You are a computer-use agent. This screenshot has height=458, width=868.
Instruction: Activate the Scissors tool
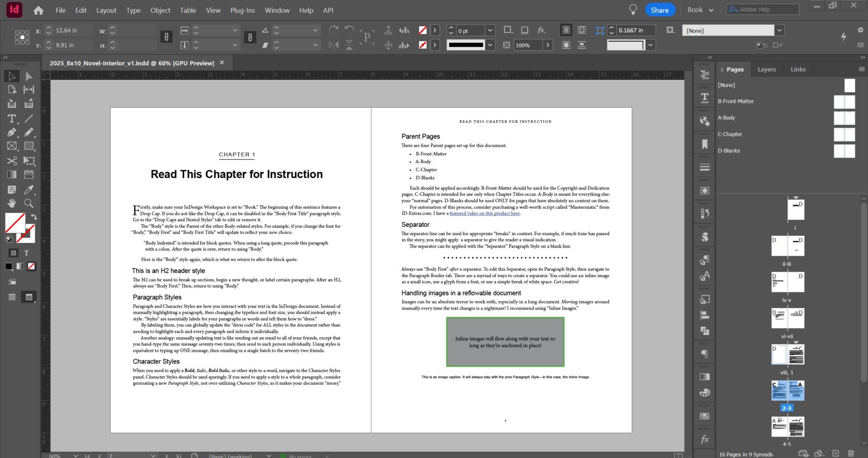click(x=12, y=161)
